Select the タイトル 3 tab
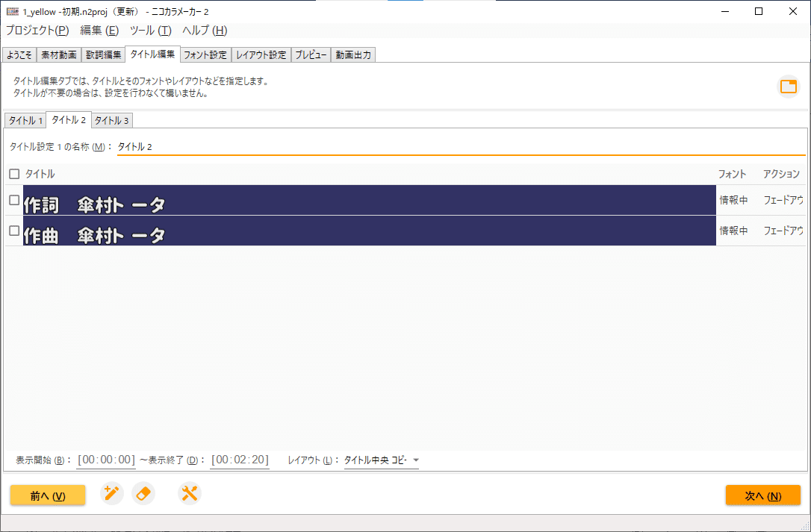811x532 pixels. pos(111,119)
